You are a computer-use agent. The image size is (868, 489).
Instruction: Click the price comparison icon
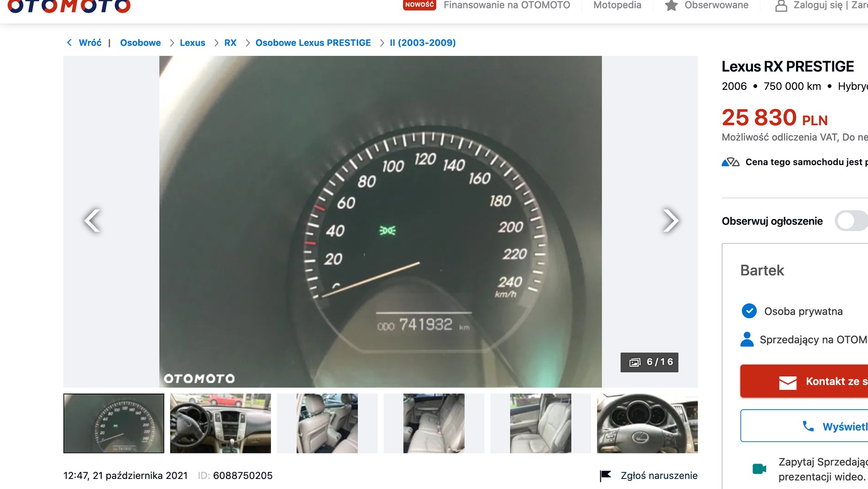click(x=730, y=162)
